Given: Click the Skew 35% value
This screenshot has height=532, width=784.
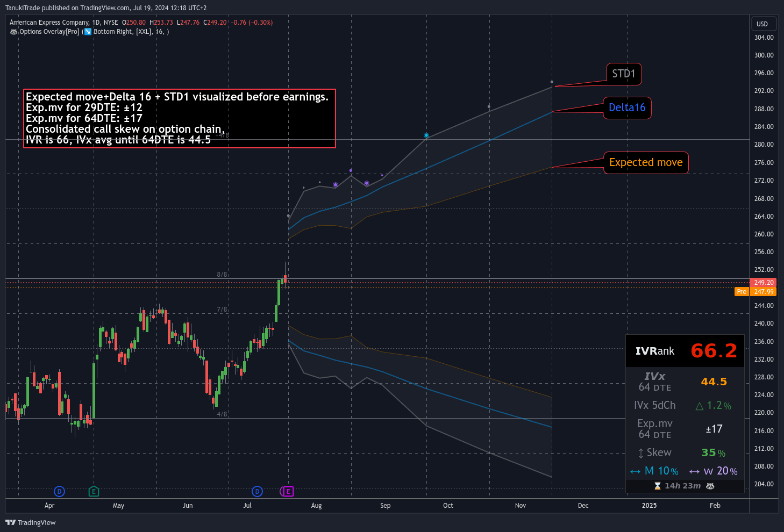Looking at the screenshot, I should point(713,453).
